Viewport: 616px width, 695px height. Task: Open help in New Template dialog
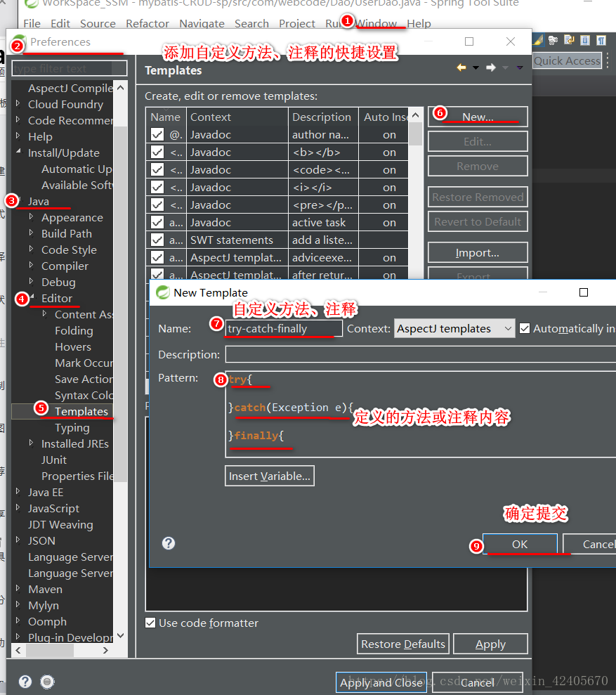click(169, 543)
